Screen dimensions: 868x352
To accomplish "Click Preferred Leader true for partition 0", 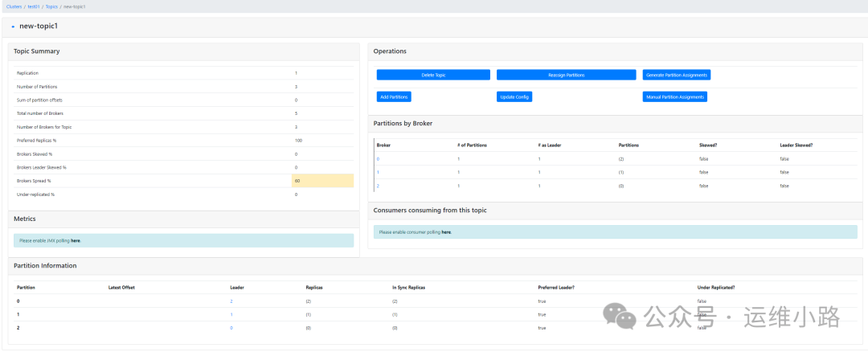I will [x=542, y=301].
